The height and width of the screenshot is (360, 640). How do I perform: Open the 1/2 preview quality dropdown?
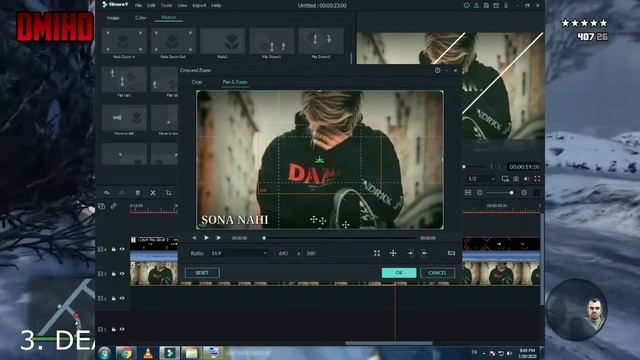click(x=481, y=179)
